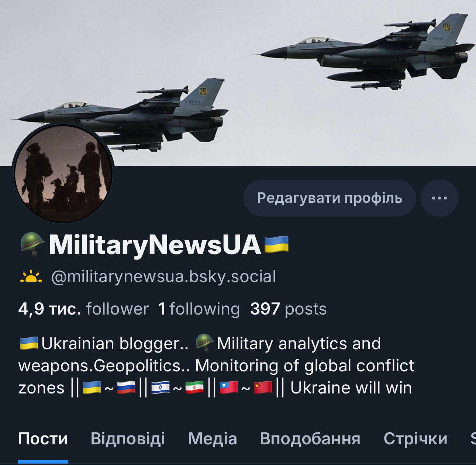Open the three-dot more options menu
The image size is (476, 465).
coord(439,198)
